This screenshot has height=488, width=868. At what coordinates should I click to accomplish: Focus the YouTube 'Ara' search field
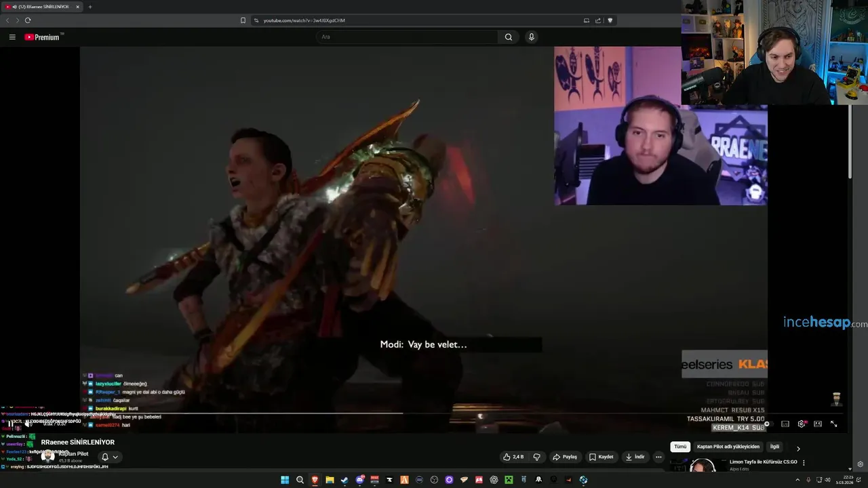407,37
